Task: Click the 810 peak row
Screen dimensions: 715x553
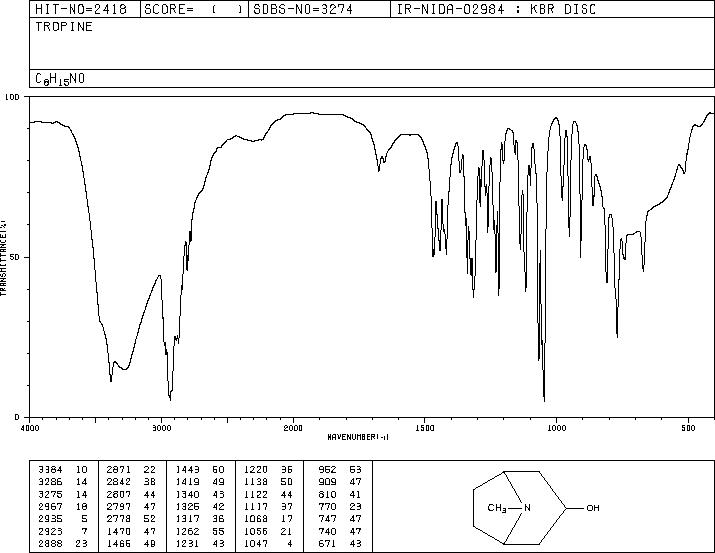Action: pos(340,494)
